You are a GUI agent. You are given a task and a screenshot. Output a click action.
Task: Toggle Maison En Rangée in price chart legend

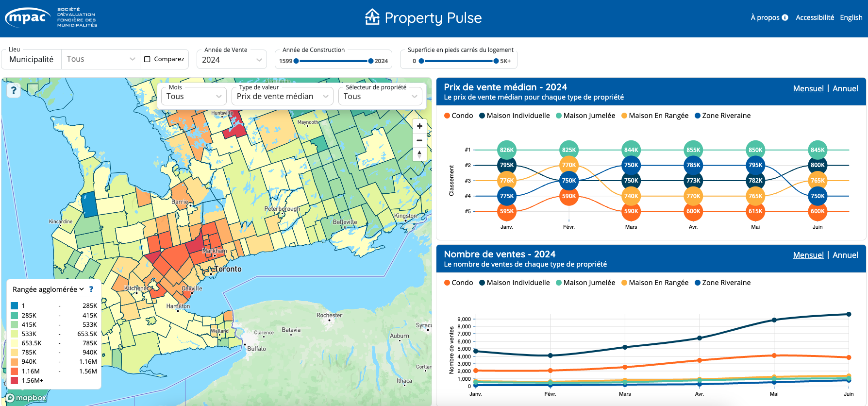tap(655, 116)
